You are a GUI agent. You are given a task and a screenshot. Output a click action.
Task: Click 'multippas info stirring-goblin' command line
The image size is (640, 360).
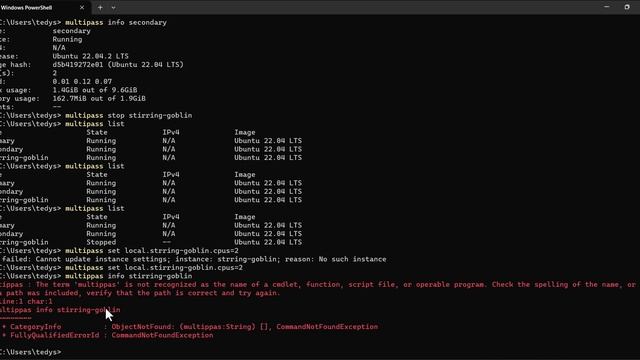click(129, 276)
